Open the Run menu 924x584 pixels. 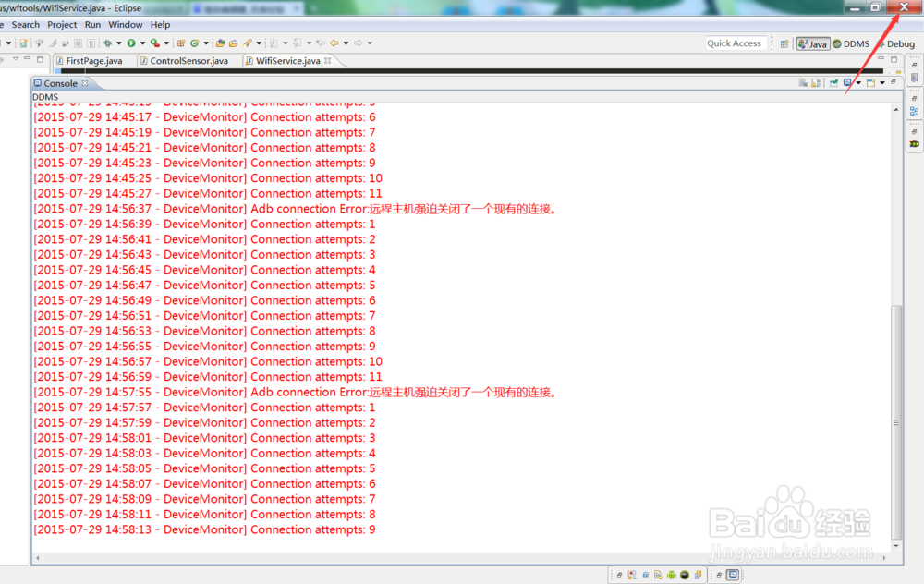92,24
